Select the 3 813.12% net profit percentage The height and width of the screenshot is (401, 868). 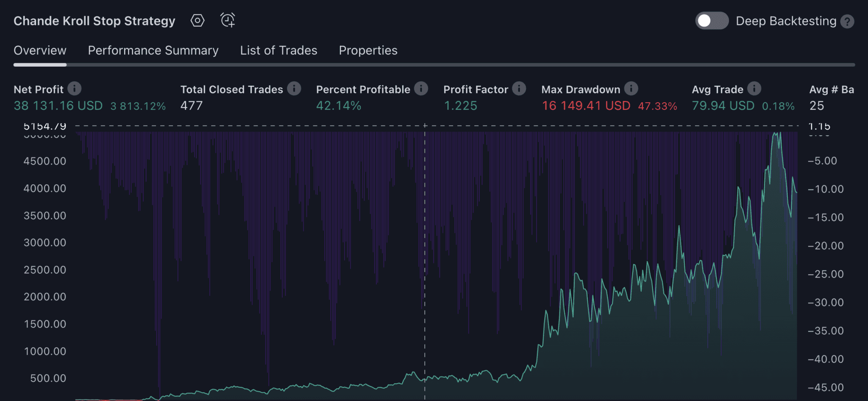pyautogui.click(x=138, y=106)
